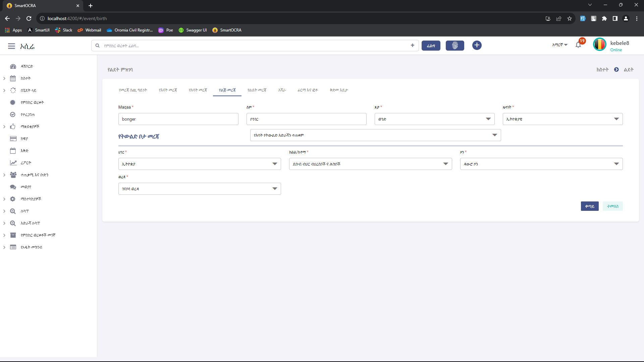644x362 pixels.
Task: Click the ስም name field containing ቦንገር
Action: click(306, 119)
